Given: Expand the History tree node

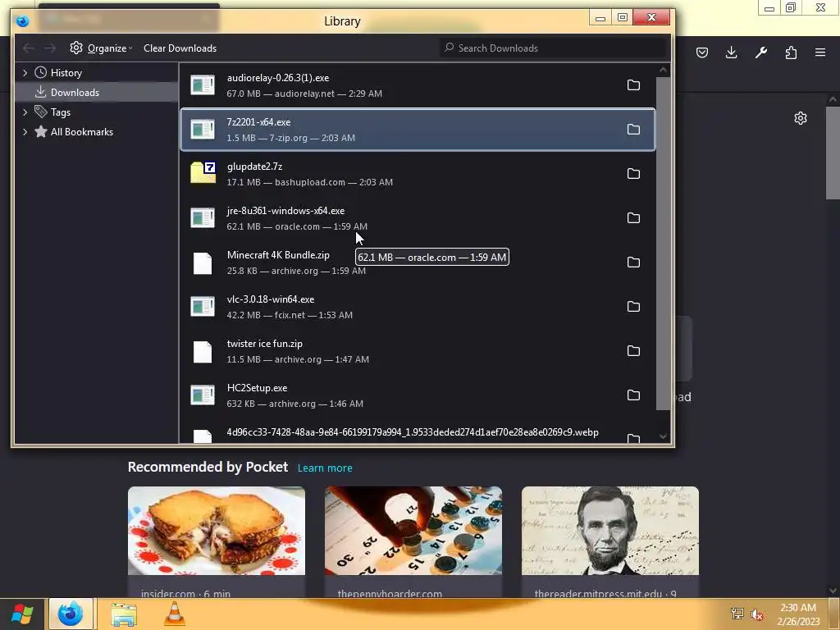Looking at the screenshot, I should pos(25,73).
